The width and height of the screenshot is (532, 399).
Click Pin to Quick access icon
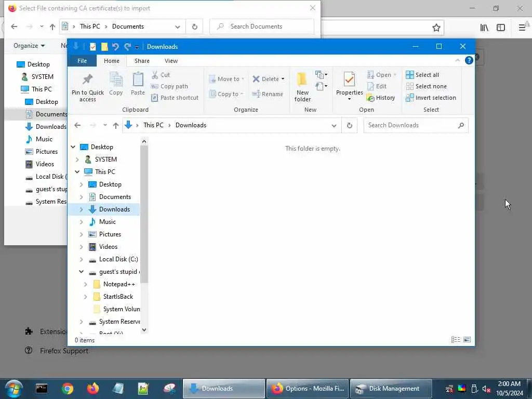87,87
